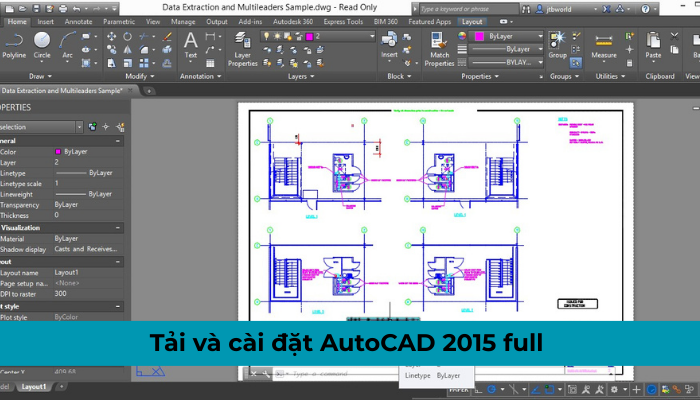The width and height of the screenshot is (700, 400).
Task: Click the Paste clipboard icon
Action: [653, 45]
